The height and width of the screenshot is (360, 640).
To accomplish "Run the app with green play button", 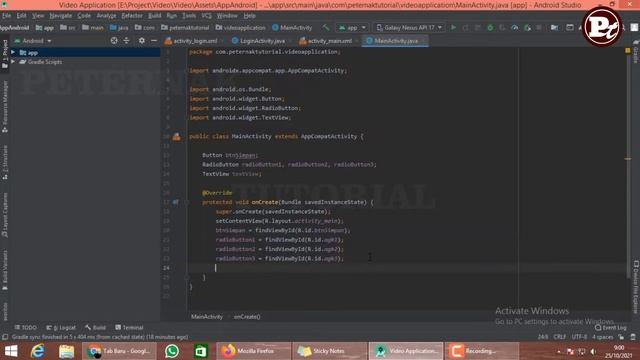I will [453, 27].
